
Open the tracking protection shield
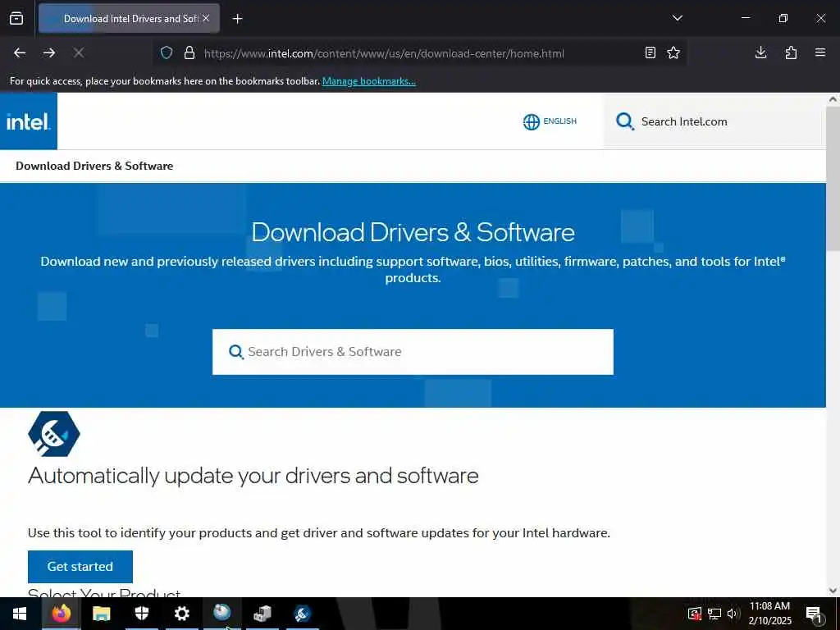point(167,52)
